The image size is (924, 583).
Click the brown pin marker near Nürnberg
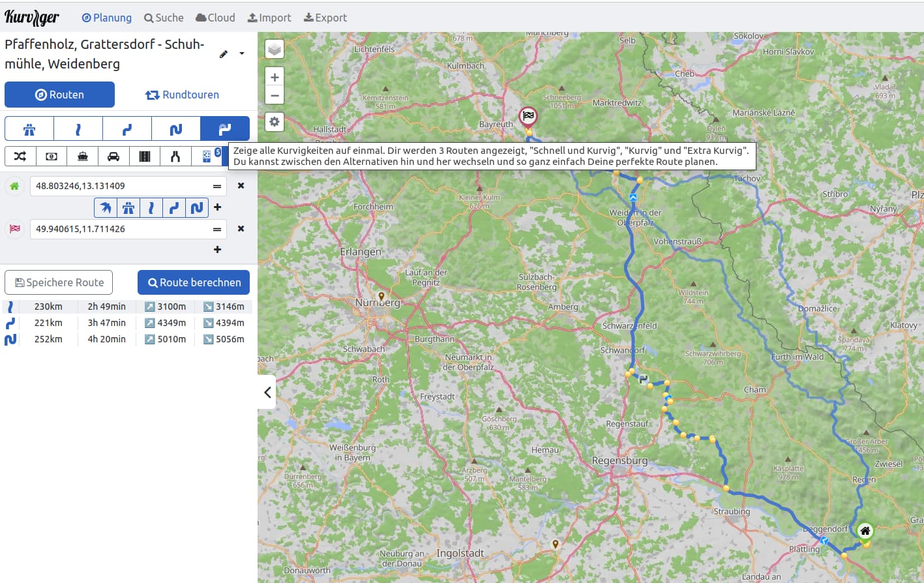click(x=381, y=297)
